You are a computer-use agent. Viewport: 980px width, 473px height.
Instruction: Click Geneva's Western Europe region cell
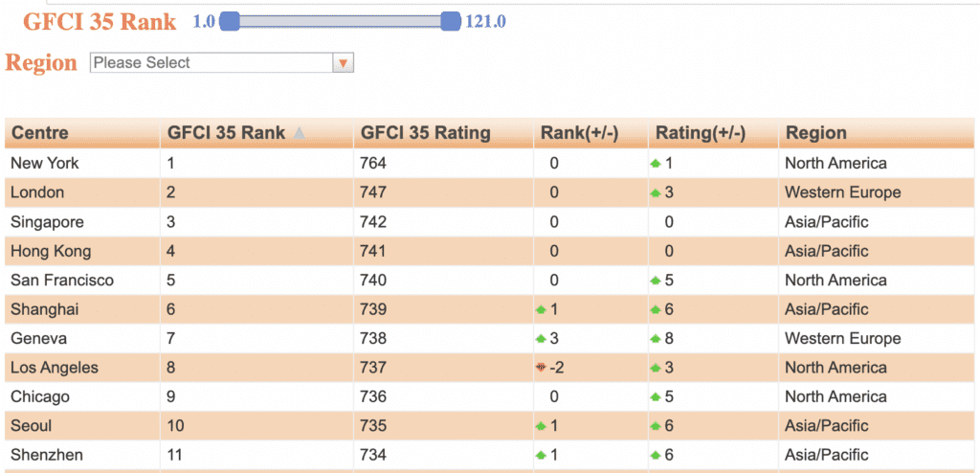point(876,339)
